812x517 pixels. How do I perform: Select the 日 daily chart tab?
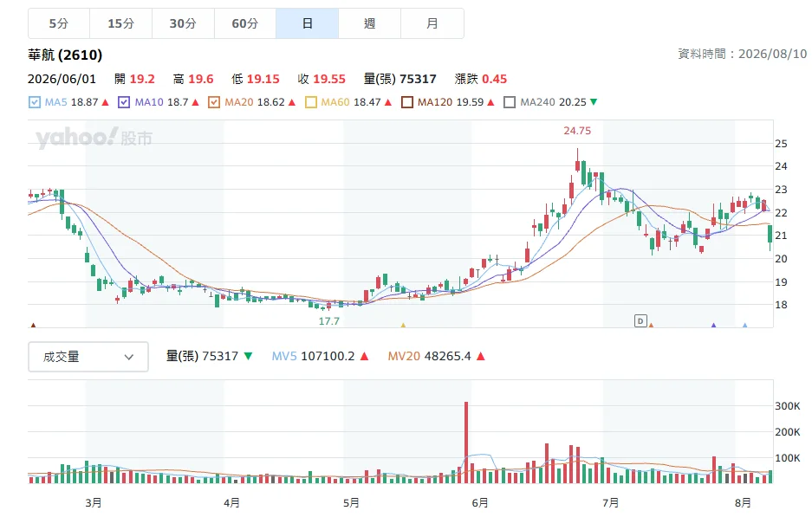coord(307,23)
